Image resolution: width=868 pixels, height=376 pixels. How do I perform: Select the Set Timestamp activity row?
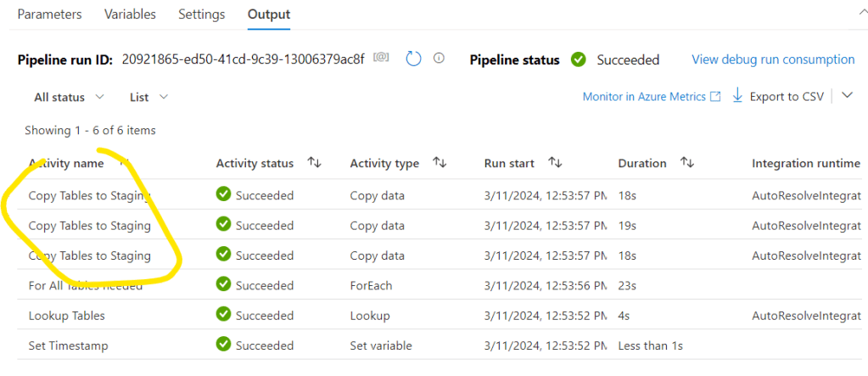coord(68,345)
